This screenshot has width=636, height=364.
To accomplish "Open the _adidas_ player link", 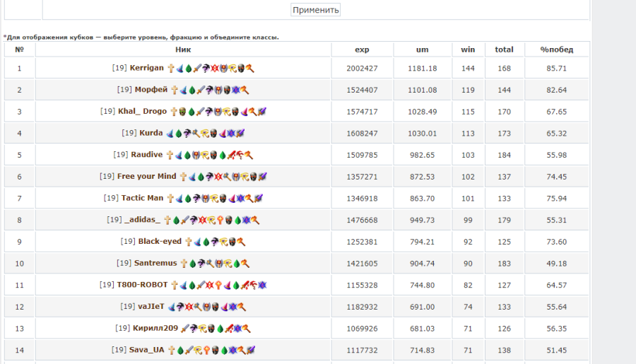I will pyautogui.click(x=142, y=220).
